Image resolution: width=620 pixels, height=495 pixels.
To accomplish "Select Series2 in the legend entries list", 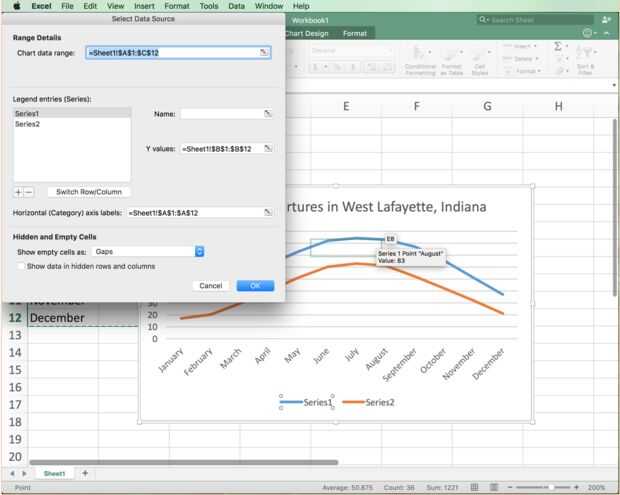I will point(72,124).
